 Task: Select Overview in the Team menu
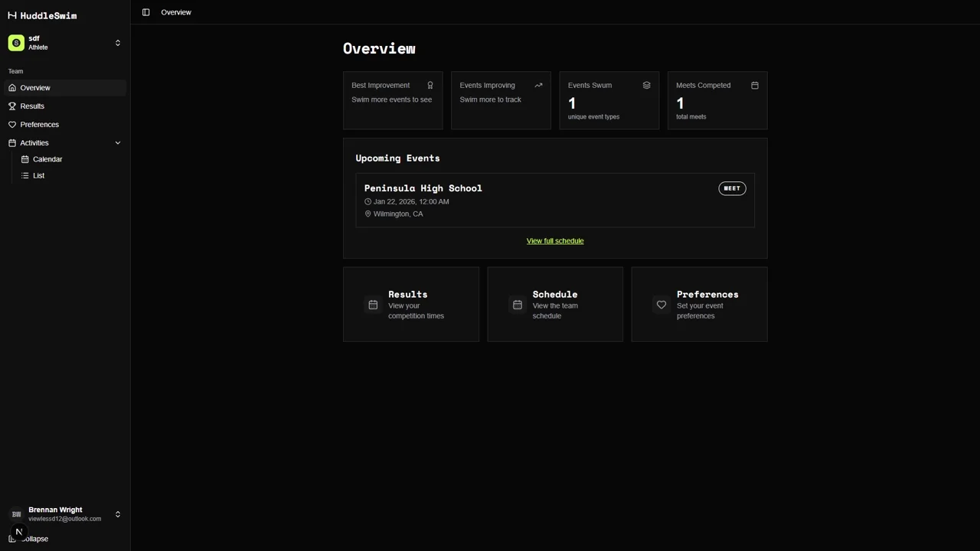[x=35, y=87]
